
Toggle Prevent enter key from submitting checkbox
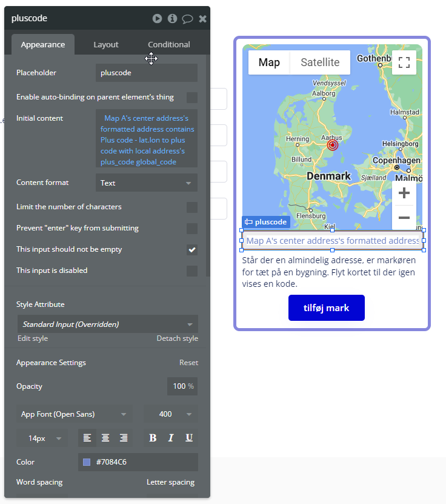click(192, 229)
